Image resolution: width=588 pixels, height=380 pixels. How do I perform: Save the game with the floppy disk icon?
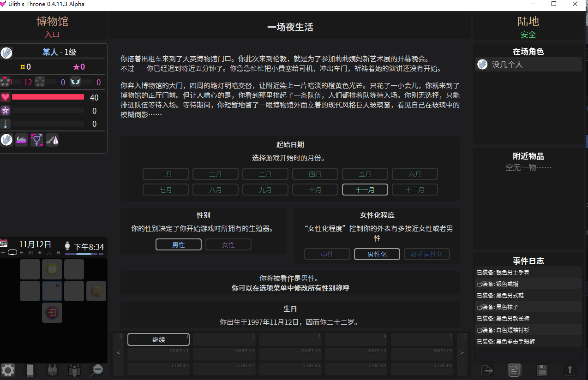541,370
